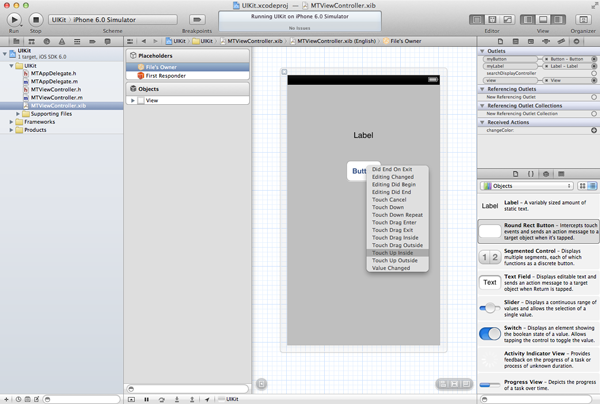Click the Run button
This screenshot has height=404, width=600.
pyautogui.click(x=14, y=19)
